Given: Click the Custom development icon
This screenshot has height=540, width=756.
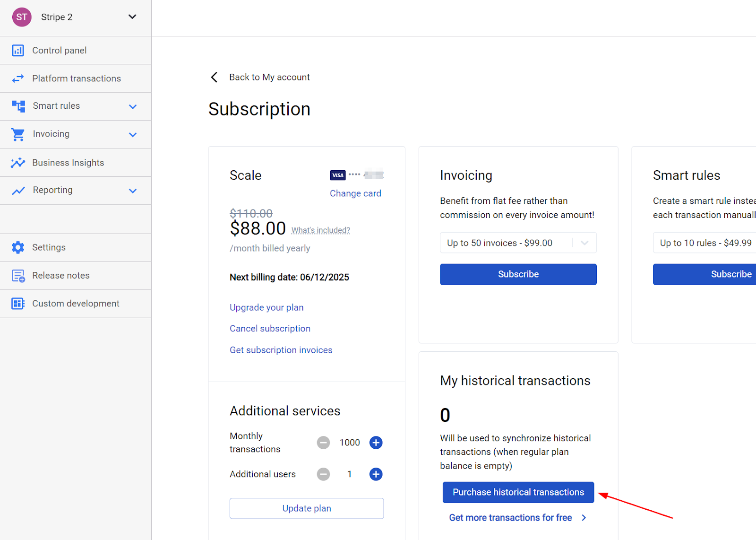Looking at the screenshot, I should (18, 304).
